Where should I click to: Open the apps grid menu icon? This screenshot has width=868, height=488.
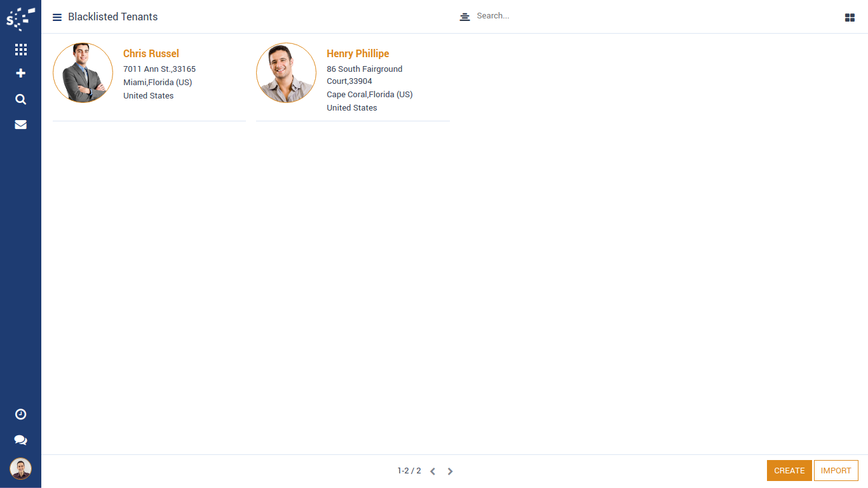coord(20,50)
